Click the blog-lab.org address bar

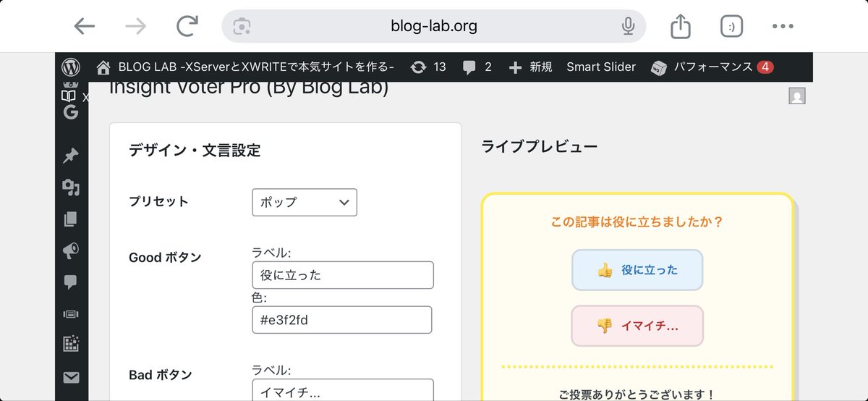pos(434,27)
